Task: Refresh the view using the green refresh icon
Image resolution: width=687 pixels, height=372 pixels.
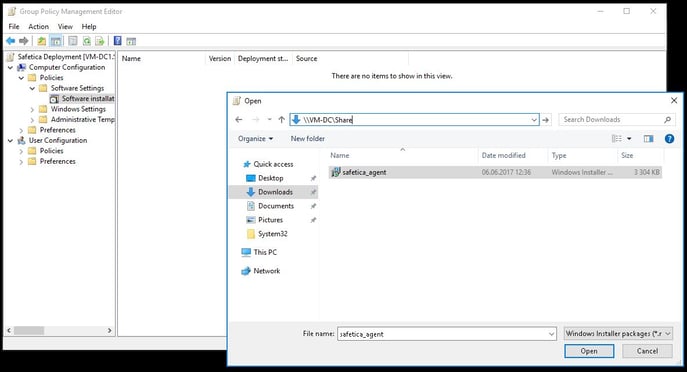Action: [x=87, y=41]
